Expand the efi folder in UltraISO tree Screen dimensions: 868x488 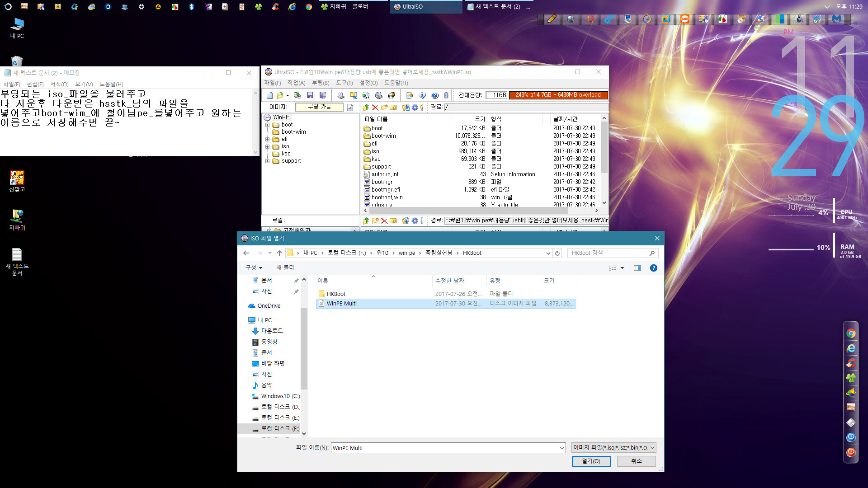267,139
